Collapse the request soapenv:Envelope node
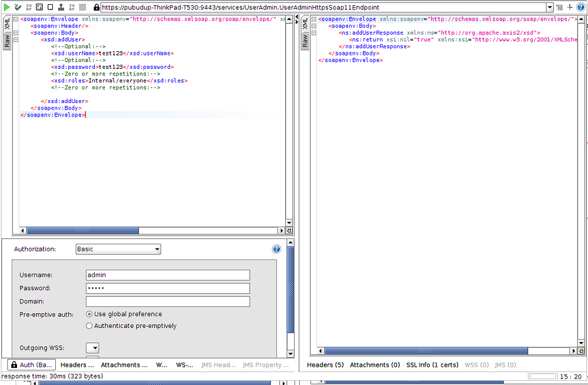Screen dimensions: 588x385 click(16, 19)
